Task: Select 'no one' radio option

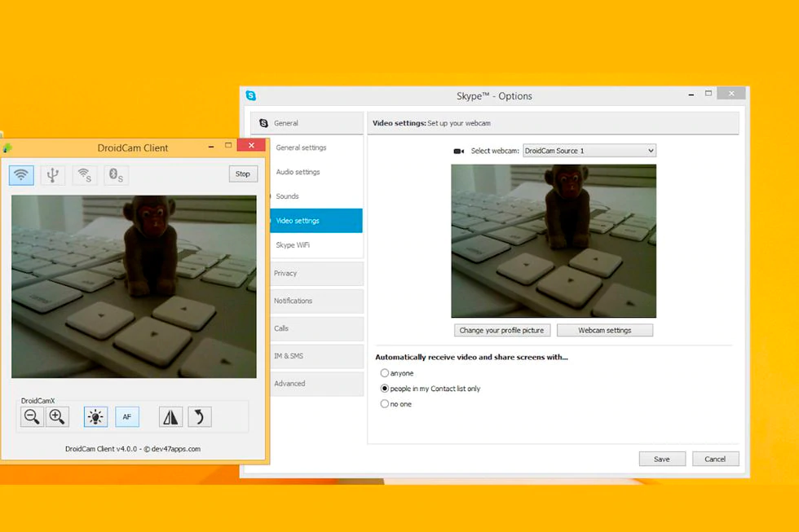Action: (x=385, y=404)
